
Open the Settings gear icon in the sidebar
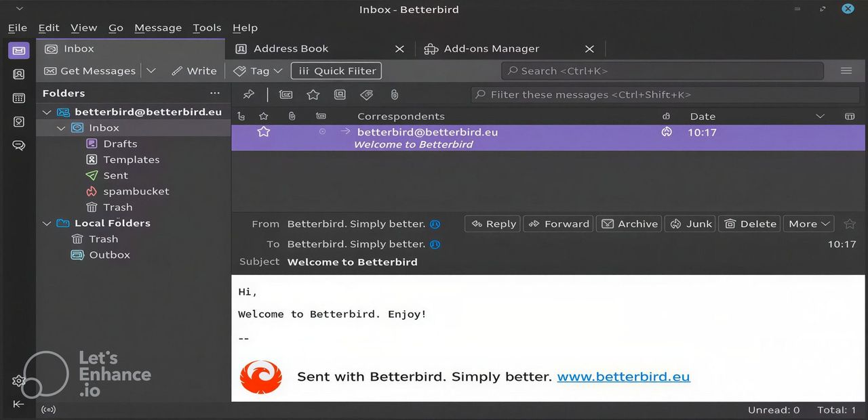tap(18, 381)
